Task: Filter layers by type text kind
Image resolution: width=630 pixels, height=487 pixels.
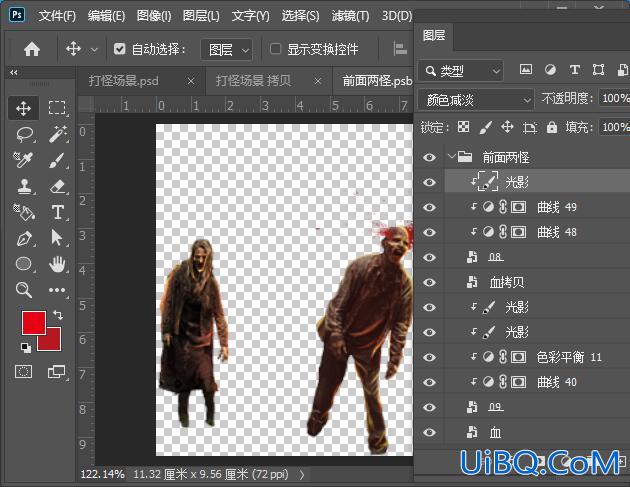Action: tap(575, 70)
